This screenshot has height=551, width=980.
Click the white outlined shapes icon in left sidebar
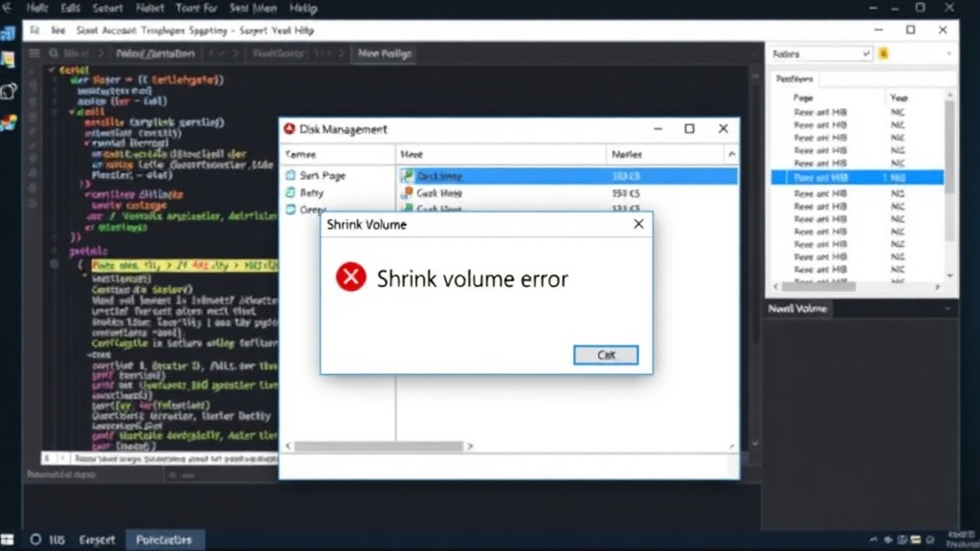click(x=8, y=91)
